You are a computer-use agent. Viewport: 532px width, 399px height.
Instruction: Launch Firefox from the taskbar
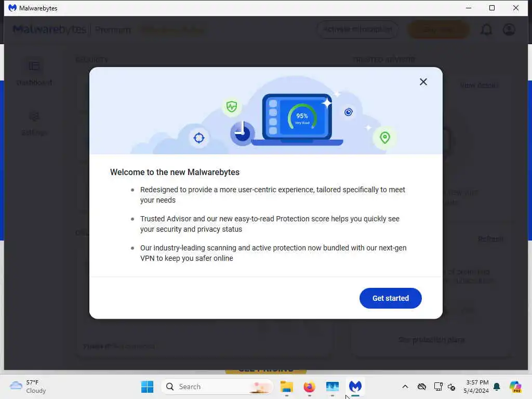(x=310, y=387)
